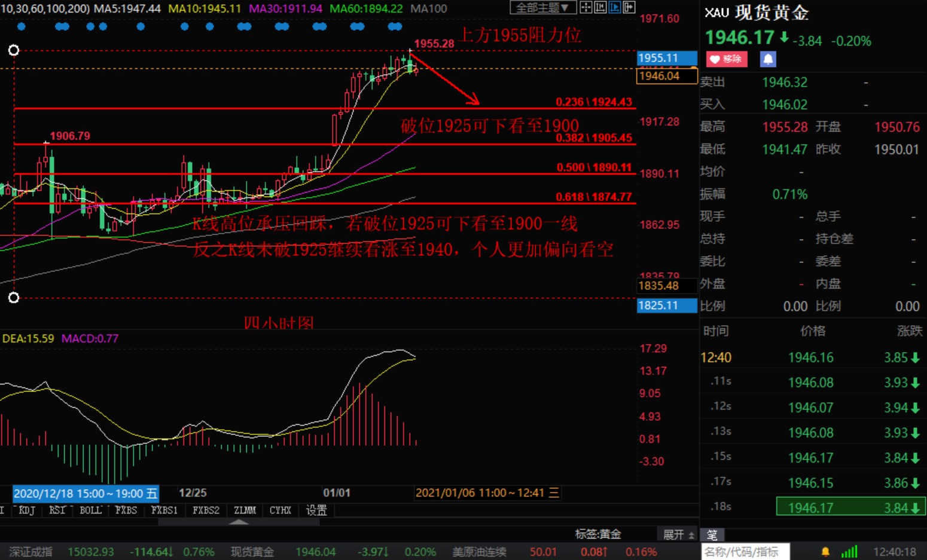
Task: Switch to the BOLL indicator tab
Action: [91, 510]
